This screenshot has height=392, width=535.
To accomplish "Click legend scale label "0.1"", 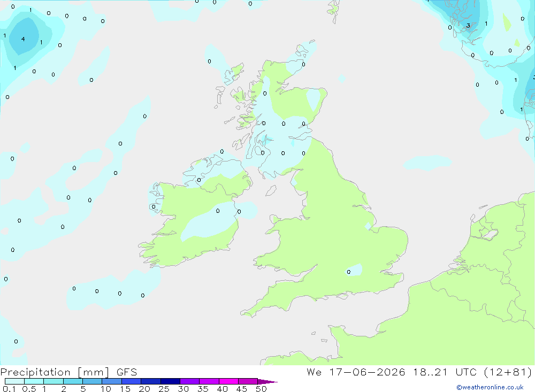I will [x=9, y=389].
